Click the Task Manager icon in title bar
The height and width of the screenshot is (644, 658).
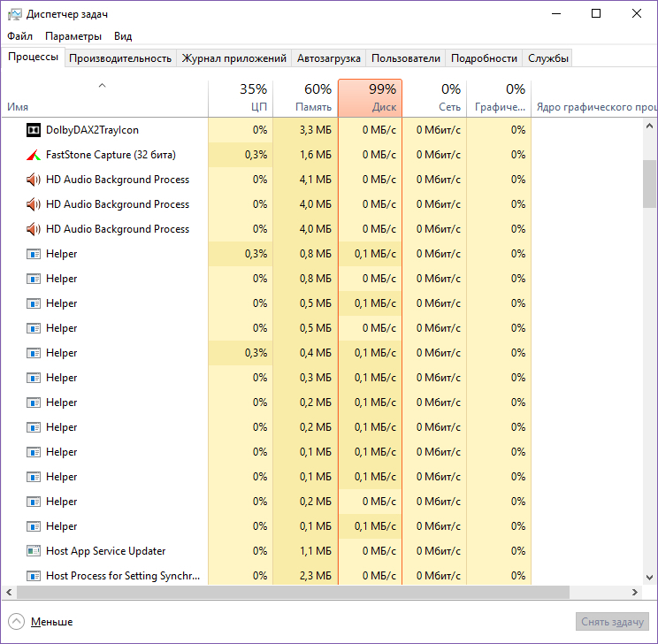pos(14,14)
